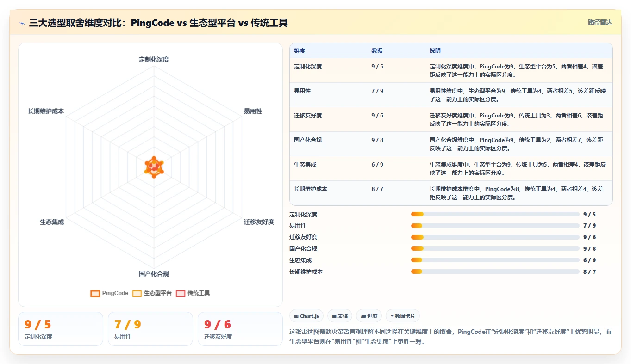This screenshot has width=631, height=364.
Task: Toggle PingCode series in chart legend
Action: pyautogui.click(x=109, y=293)
